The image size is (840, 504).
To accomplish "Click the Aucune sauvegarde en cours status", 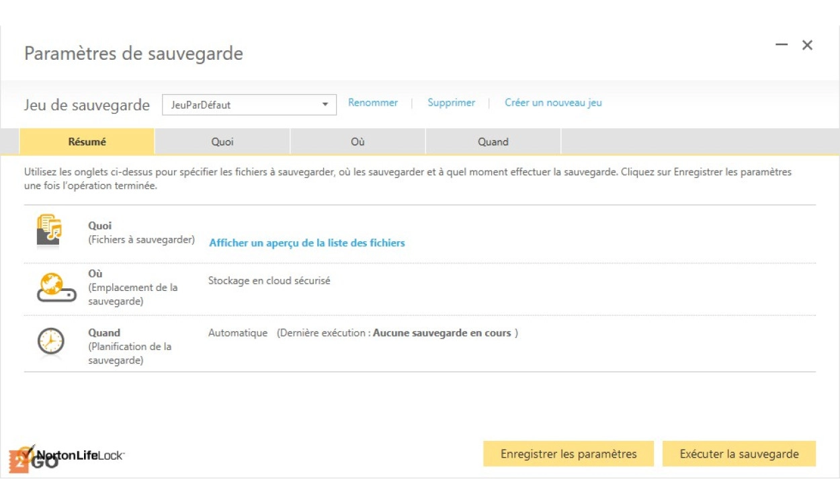I will (442, 333).
